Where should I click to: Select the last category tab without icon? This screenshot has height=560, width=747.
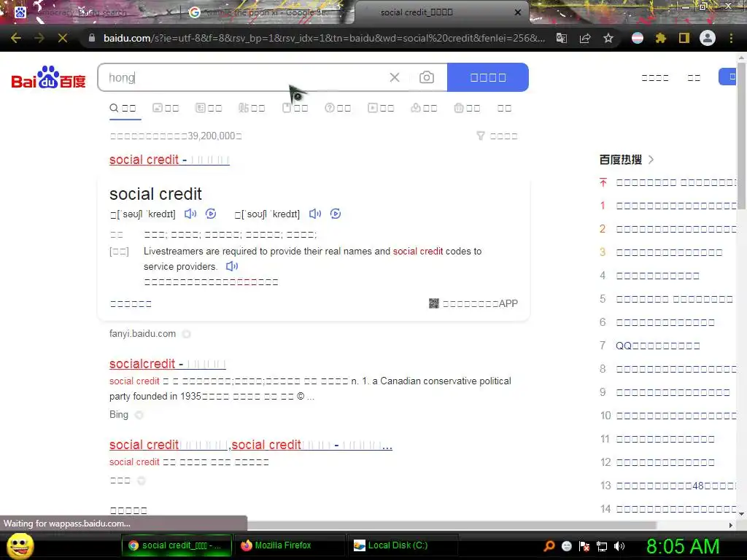click(505, 108)
